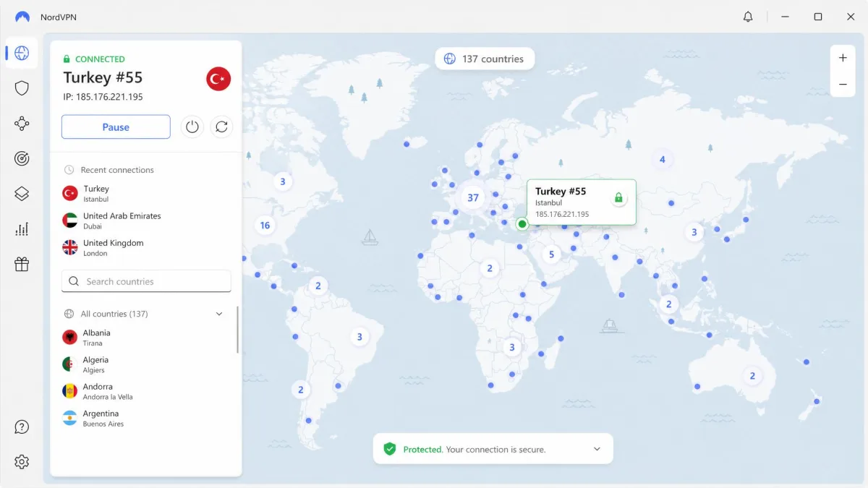Screen dimensions: 868x488
Task: Expand the Protected status bar chevron
Action: (597, 449)
